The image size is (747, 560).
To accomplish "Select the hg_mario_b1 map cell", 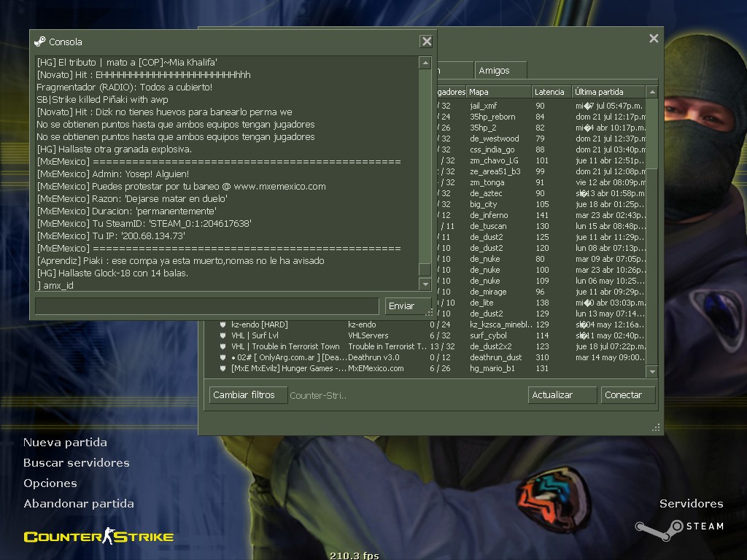I will pyautogui.click(x=492, y=368).
